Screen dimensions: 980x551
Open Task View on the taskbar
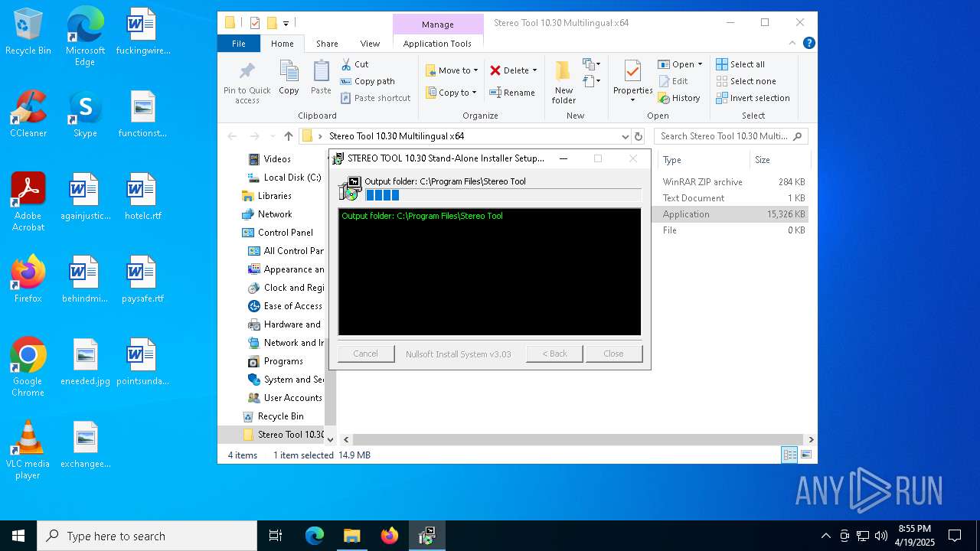point(276,536)
